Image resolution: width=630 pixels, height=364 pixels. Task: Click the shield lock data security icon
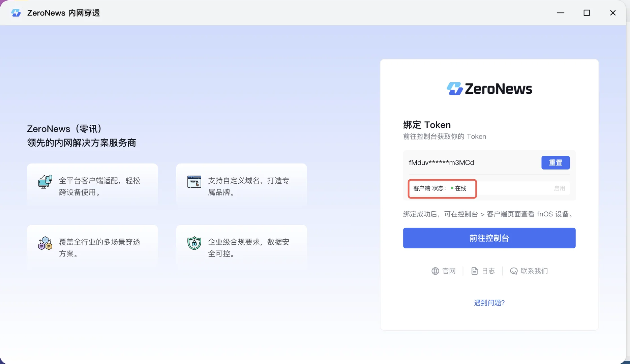(194, 243)
